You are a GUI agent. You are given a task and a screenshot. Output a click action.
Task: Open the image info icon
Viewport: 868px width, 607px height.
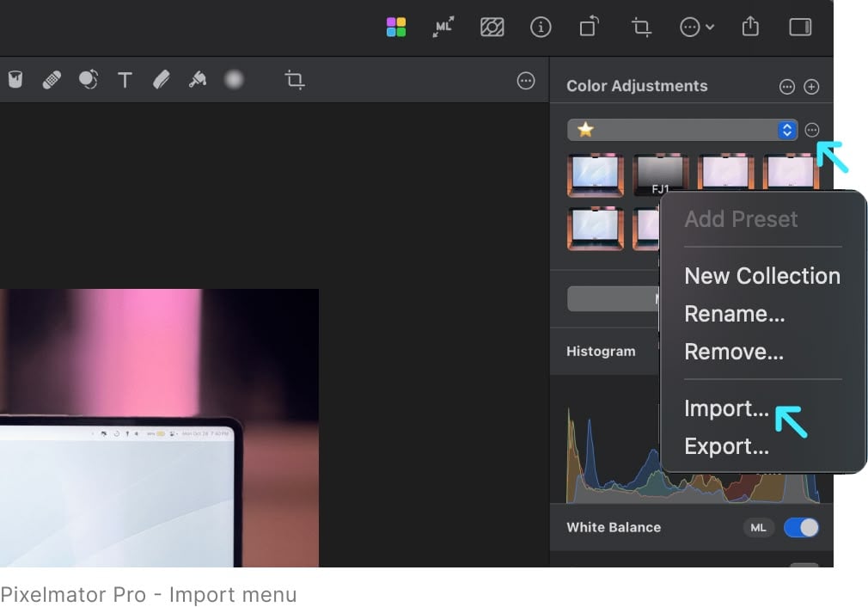tap(541, 27)
